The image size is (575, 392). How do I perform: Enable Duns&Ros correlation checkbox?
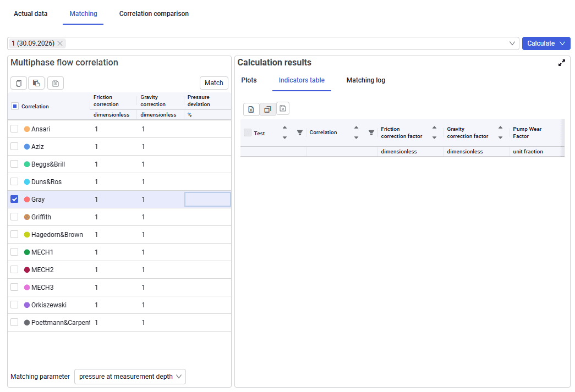(14, 182)
